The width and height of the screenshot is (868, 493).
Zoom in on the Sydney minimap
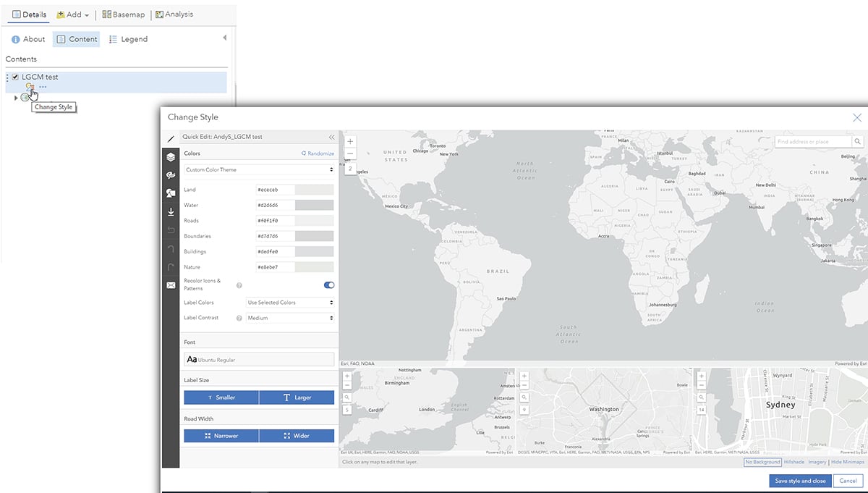click(702, 376)
